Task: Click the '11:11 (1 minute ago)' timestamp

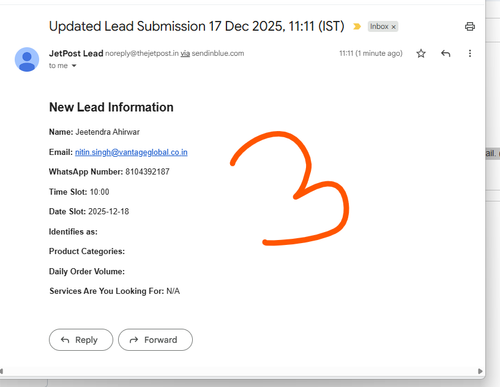Action: tap(371, 53)
